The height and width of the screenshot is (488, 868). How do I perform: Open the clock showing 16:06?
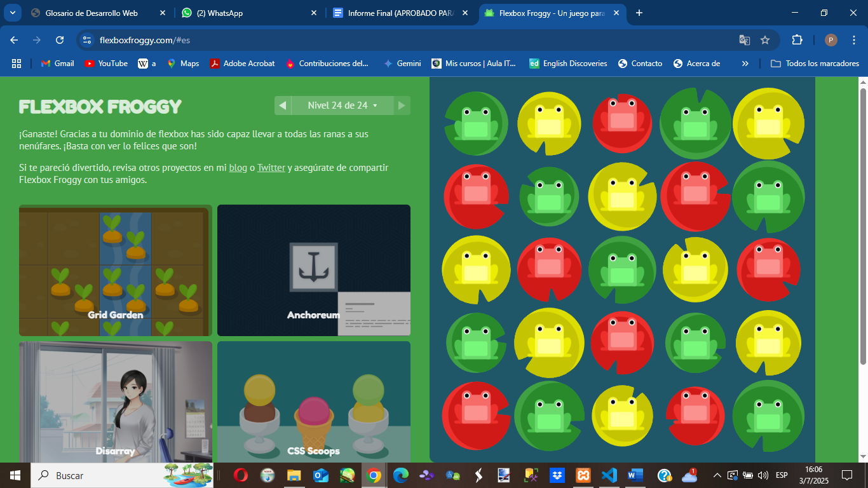pos(813,475)
